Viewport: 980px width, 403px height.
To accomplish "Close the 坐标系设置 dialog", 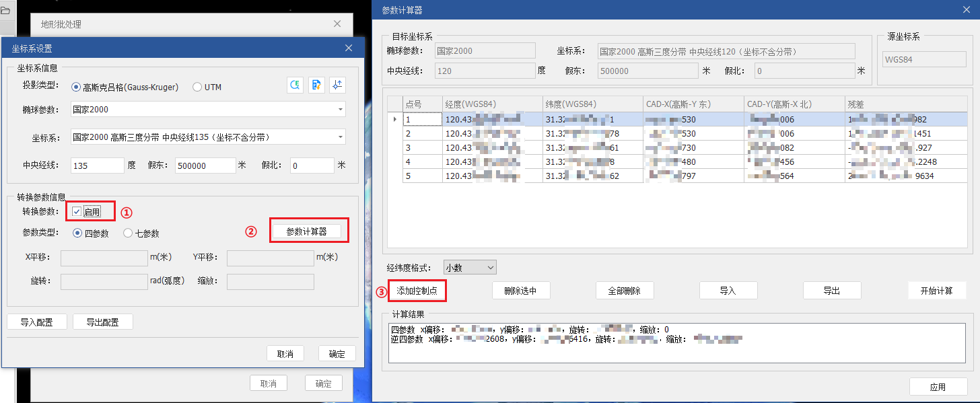I will coord(349,48).
